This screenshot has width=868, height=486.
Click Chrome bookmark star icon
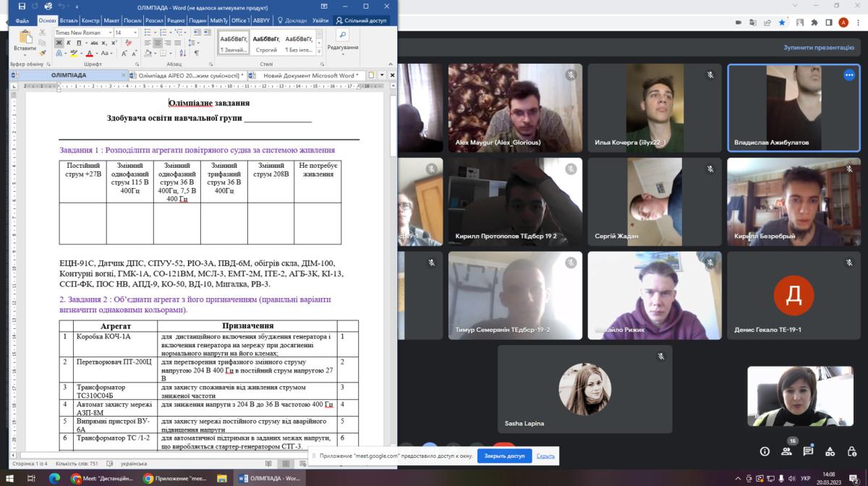[781, 22]
